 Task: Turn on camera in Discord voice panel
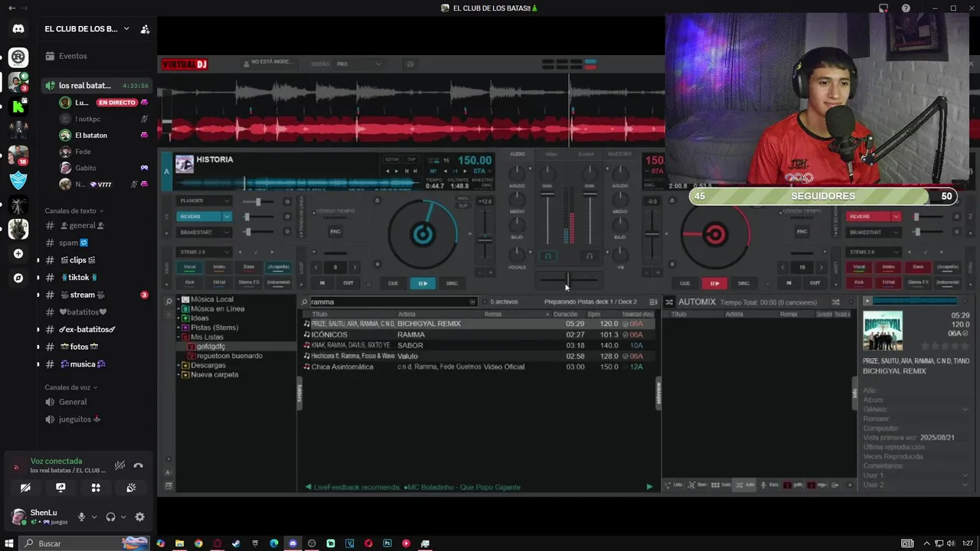coord(25,487)
